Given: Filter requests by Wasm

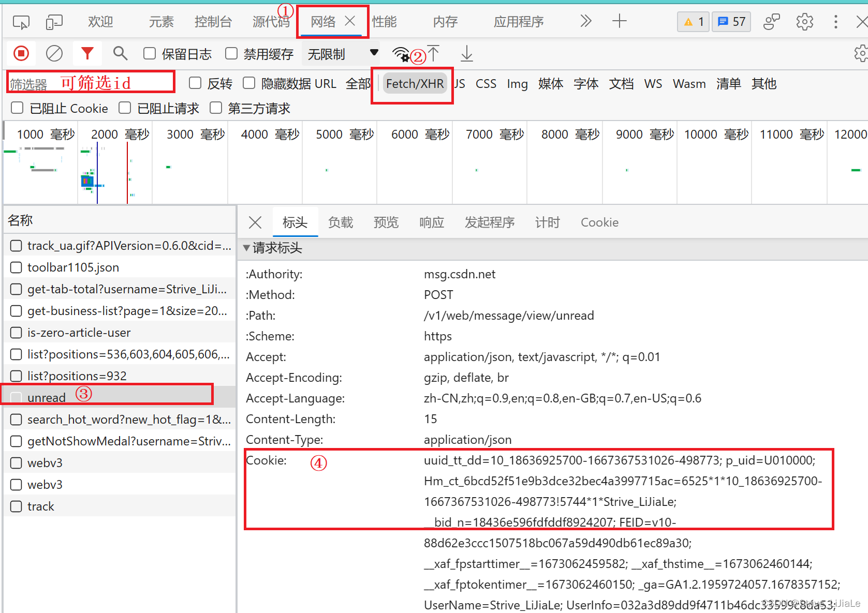Looking at the screenshot, I should (689, 84).
